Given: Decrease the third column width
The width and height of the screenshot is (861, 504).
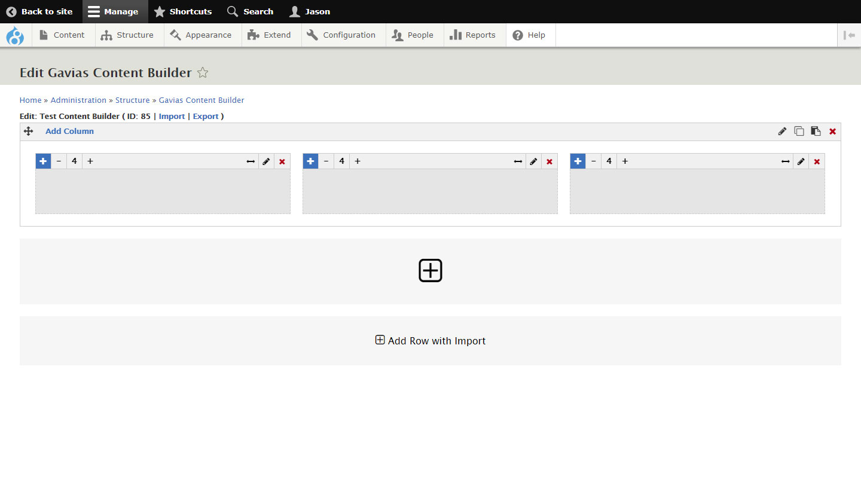Looking at the screenshot, I should coord(593,161).
